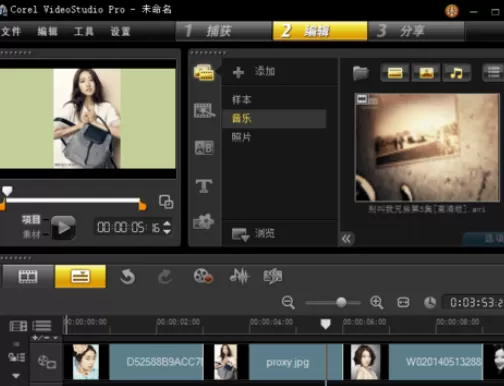
Task: Open the 编辑 menu
Action: click(47, 31)
